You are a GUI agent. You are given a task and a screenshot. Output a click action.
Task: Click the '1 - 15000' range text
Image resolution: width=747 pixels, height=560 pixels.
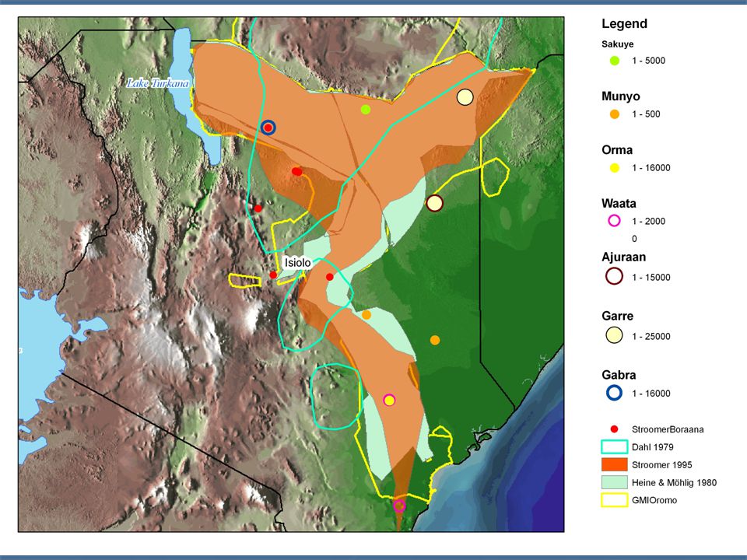651,277
